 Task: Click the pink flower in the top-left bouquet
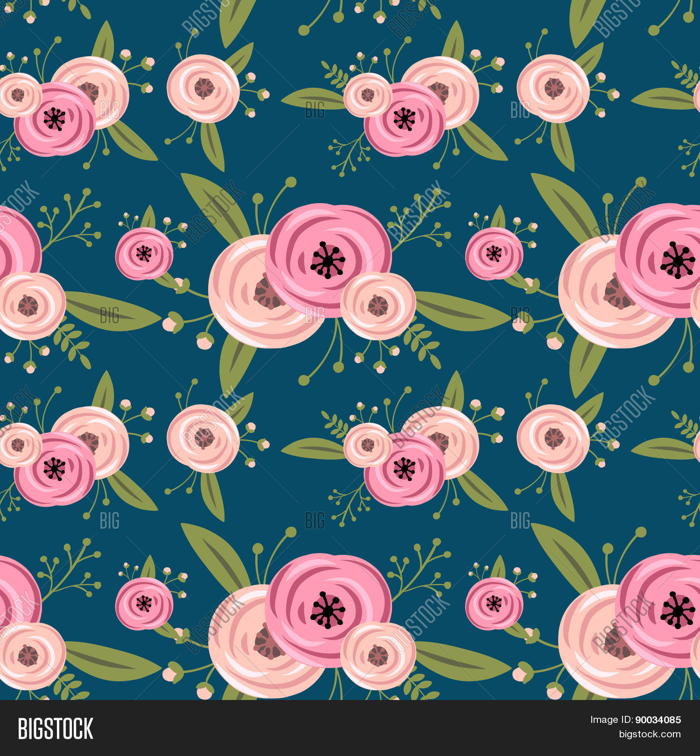[55, 119]
